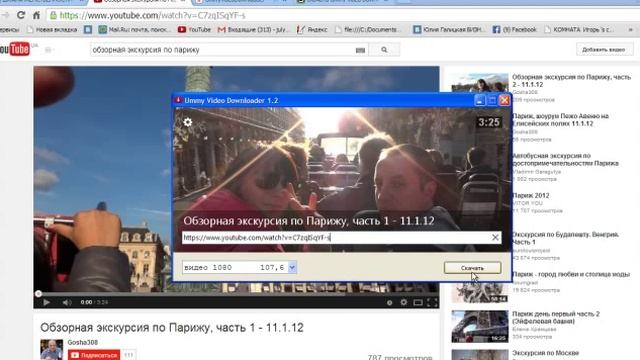Viewport: 640px width, 360px height.
Task: Open Экскурсия по Будапешту suggested video
Action: (565, 238)
